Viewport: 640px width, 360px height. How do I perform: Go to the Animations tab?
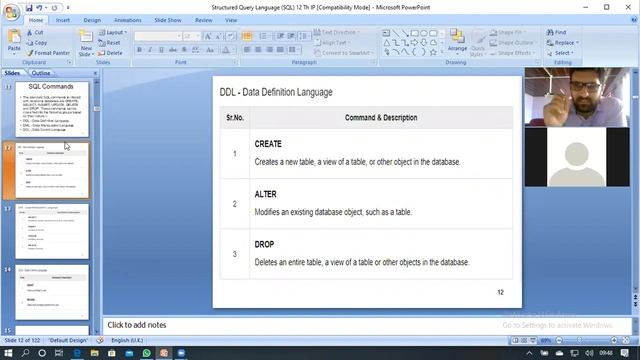point(128,20)
